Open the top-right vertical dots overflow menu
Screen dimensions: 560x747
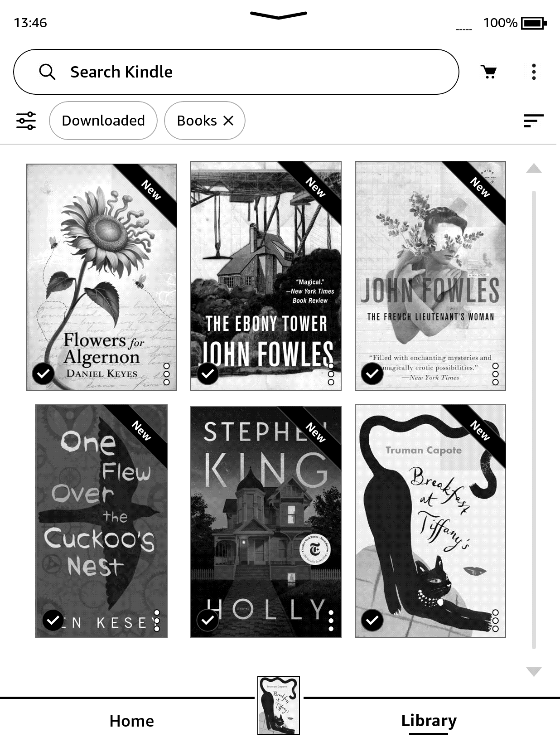point(534,72)
